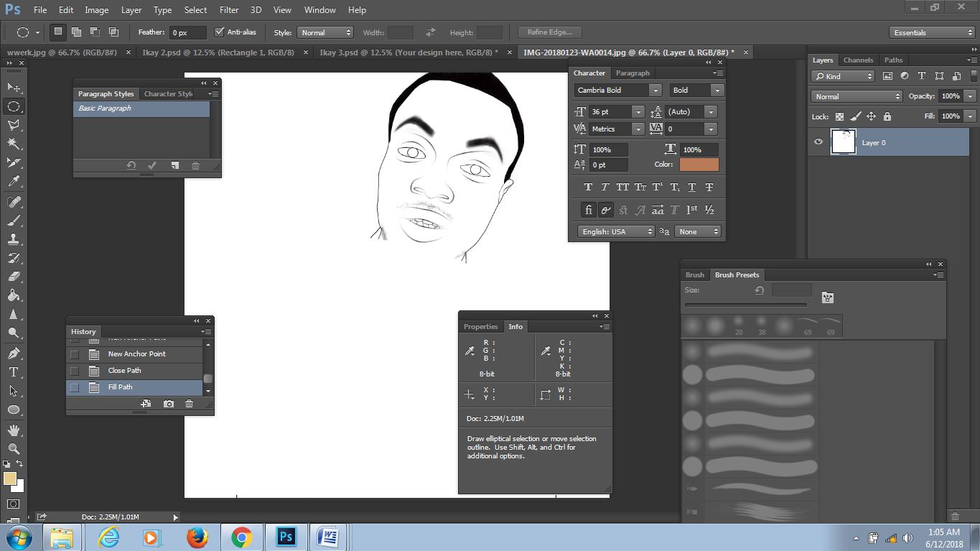Expand the Style Normal dropdown
This screenshot has height=551, width=980.
click(325, 32)
